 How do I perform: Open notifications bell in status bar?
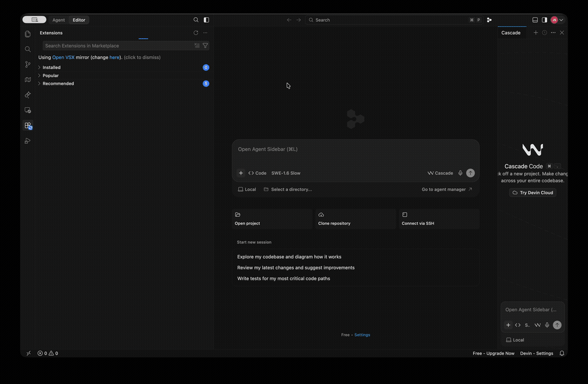point(562,353)
